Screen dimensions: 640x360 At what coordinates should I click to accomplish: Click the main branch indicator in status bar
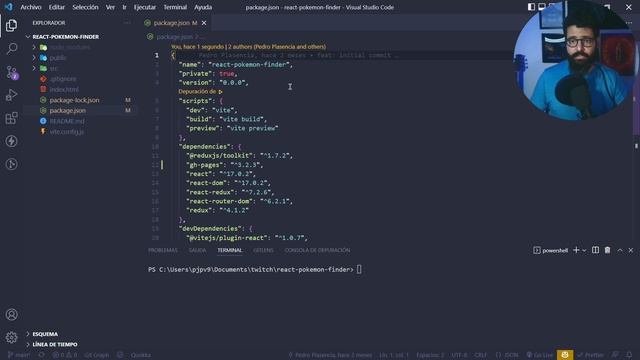coord(19,355)
